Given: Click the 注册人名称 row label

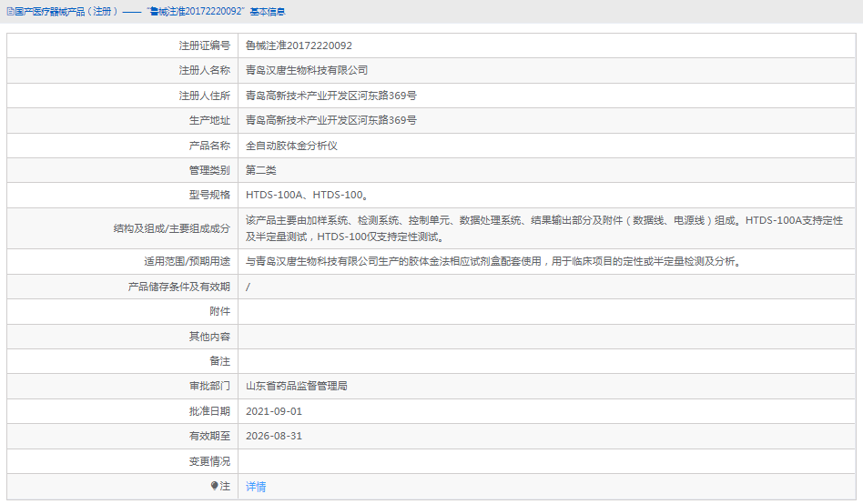Looking at the screenshot, I should [x=204, y=70].
